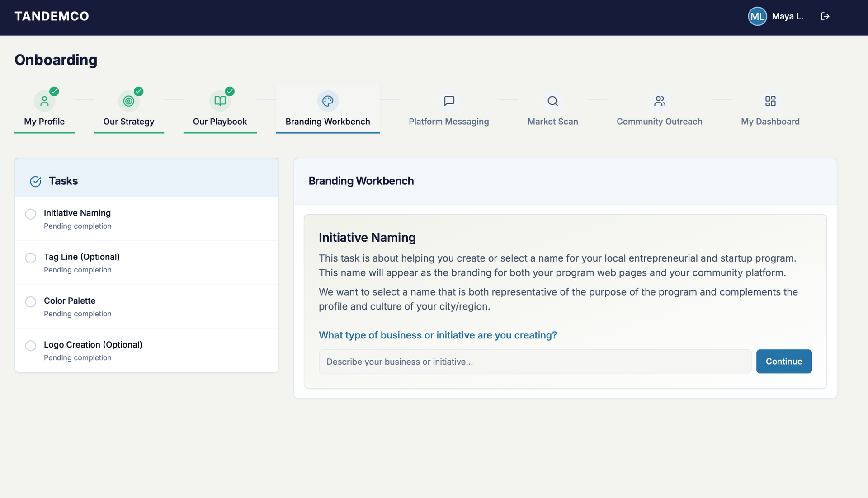Click Pending completion under Color Palette
Screen dimensions: 868x498
78,314
